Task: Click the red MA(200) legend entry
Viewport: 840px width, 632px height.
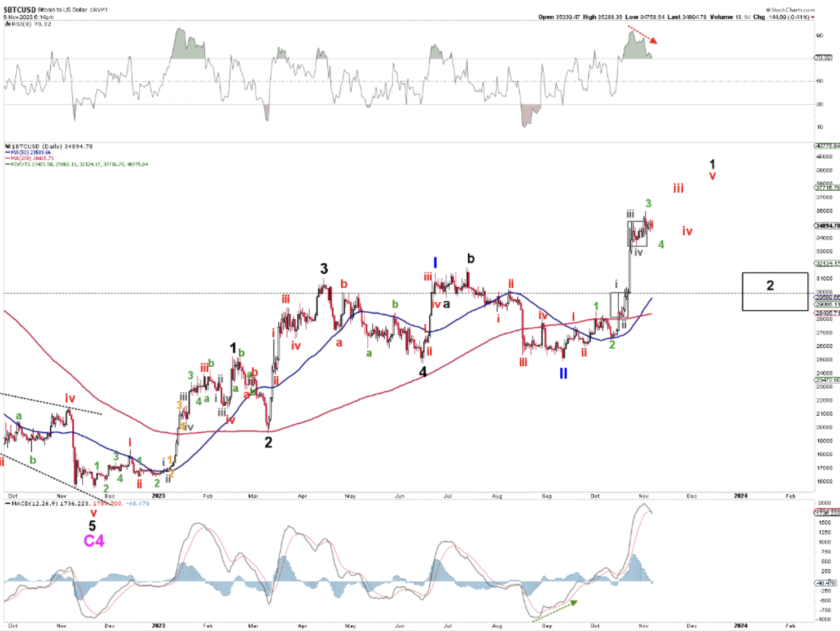Action: point(29,159)
